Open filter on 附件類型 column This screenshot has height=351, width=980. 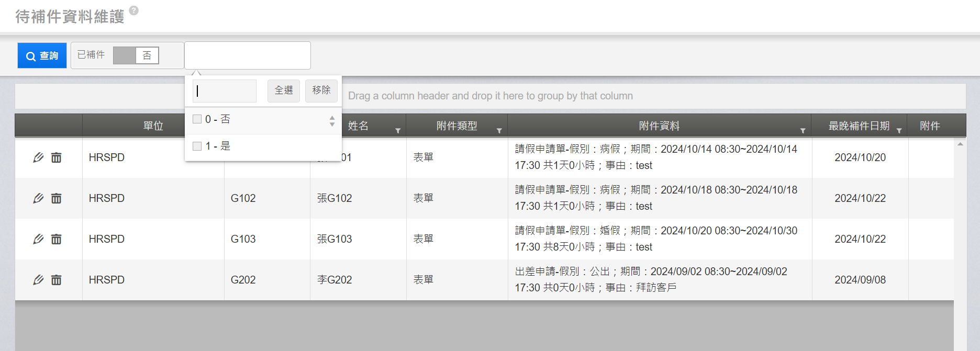pos(499,130)
